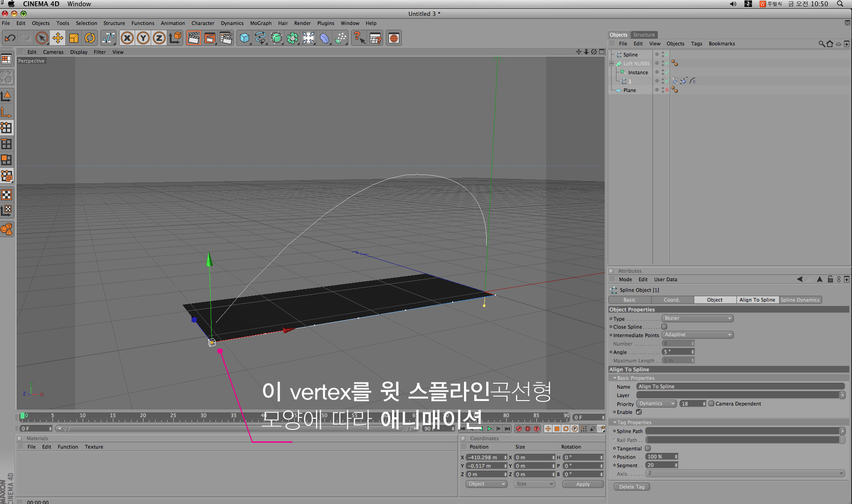Open the particle emitter objects icon
This screenshot has width=852, height=504.
point(341,38)
